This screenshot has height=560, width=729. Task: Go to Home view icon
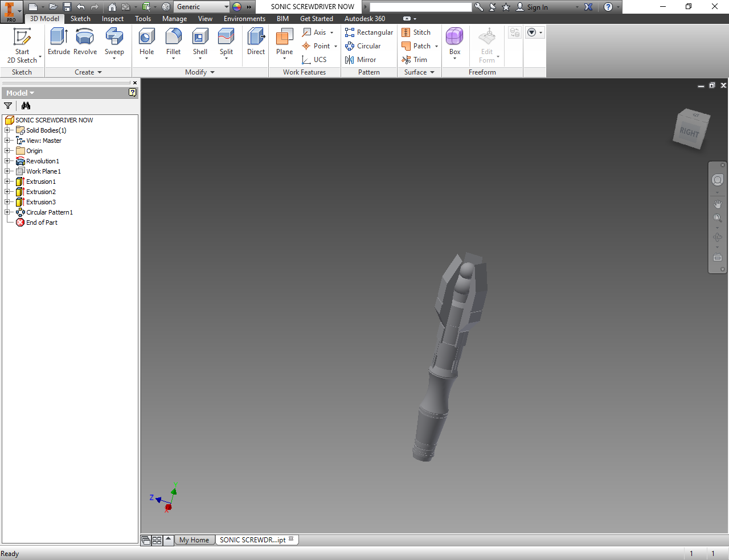[x=112, y=7]
